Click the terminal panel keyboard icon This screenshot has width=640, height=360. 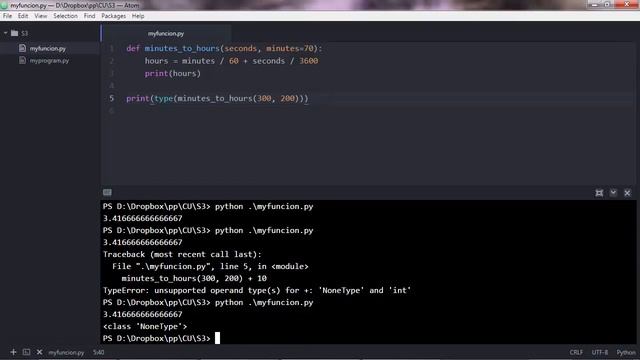[x=107, y=192]
